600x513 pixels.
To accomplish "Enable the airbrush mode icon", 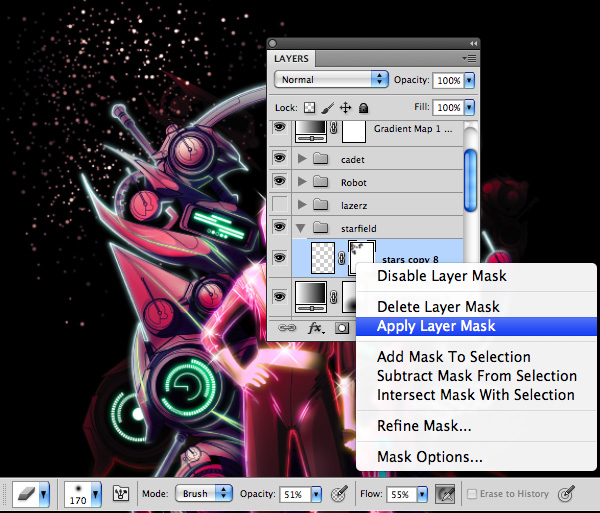I will 445,494.
